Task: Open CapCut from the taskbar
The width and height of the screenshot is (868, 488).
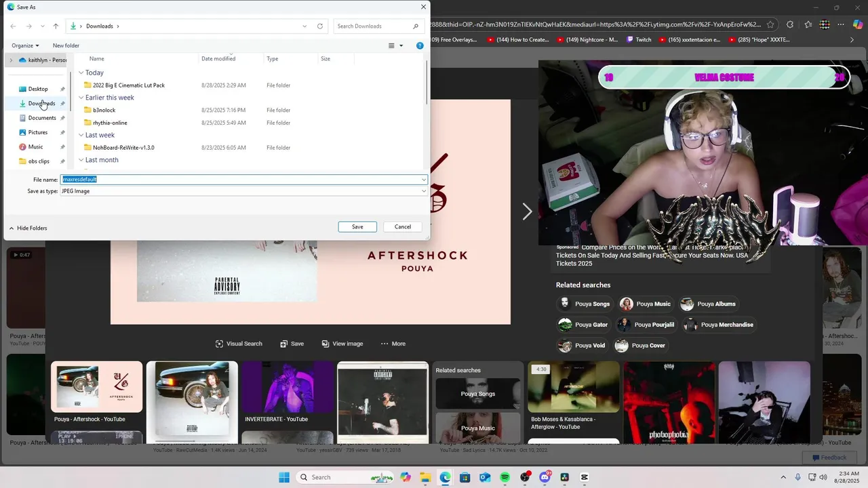Action: pos(585,477)
